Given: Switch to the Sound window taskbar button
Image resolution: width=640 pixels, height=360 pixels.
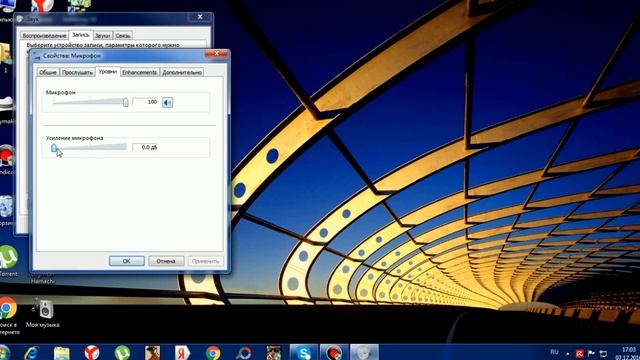Looking at the screenshot, I should (364, 353).
